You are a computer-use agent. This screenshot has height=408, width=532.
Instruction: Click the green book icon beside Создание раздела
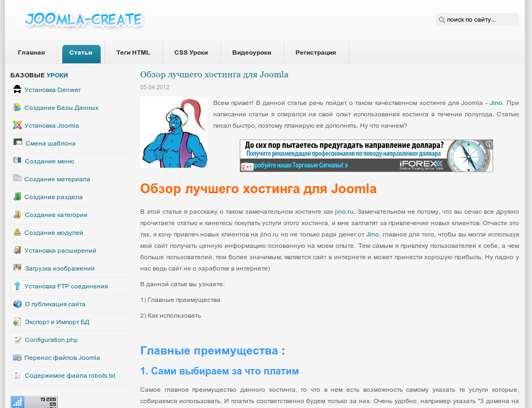[17, 196]
